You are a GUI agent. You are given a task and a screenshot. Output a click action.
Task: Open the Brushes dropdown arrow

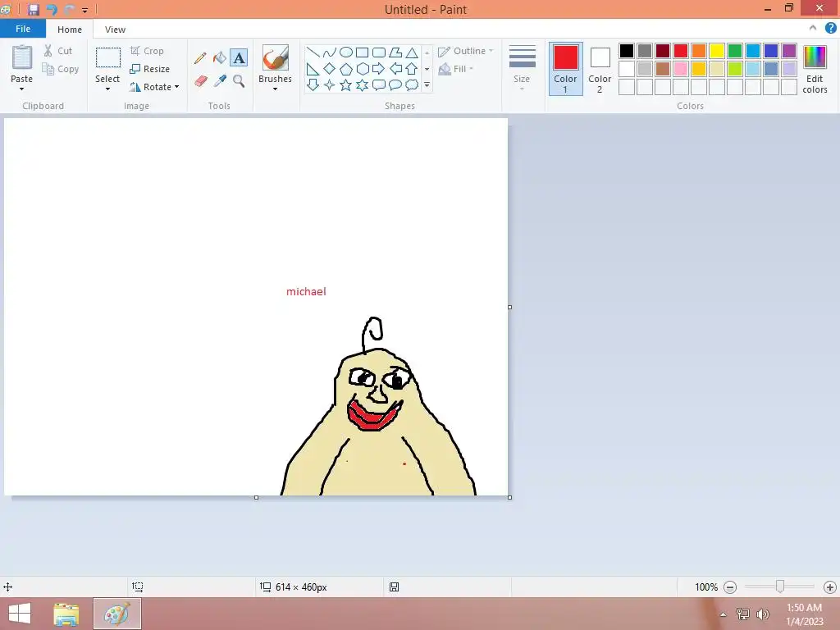(276, 89)
